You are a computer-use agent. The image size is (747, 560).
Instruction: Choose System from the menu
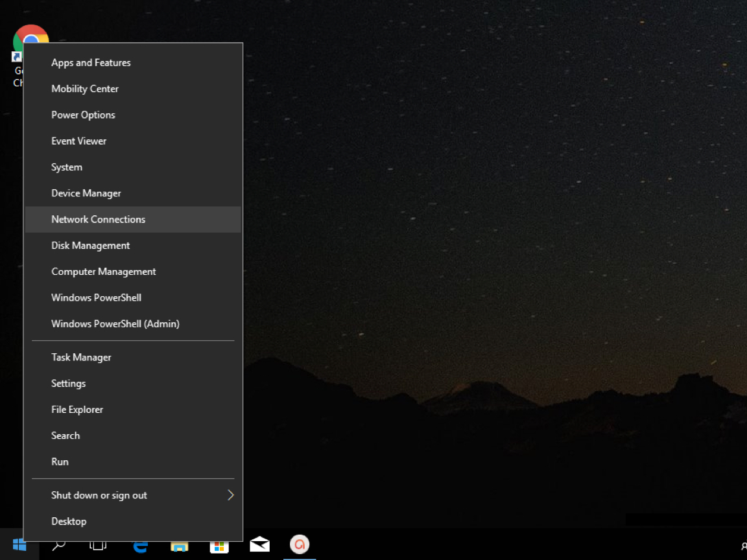pyautogui.click(x=133, y=168)
